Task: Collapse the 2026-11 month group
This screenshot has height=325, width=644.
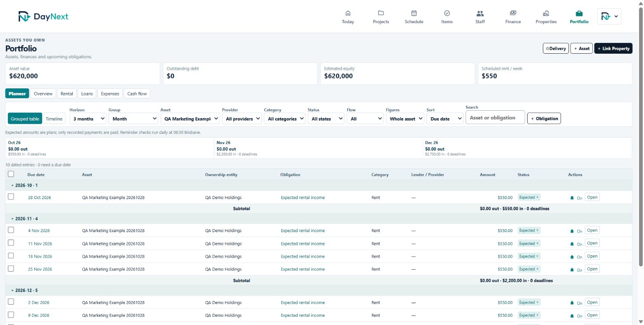Action: pos(12,219)
